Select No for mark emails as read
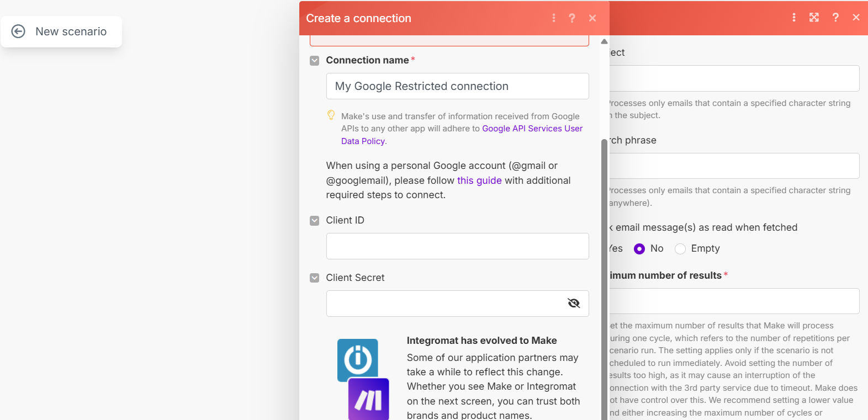The width and height of the screenshot is (868, 420). click(639, 249)
